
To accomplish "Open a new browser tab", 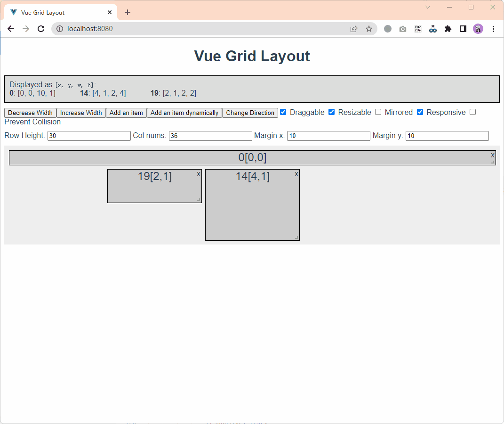I will coord(128,12).
